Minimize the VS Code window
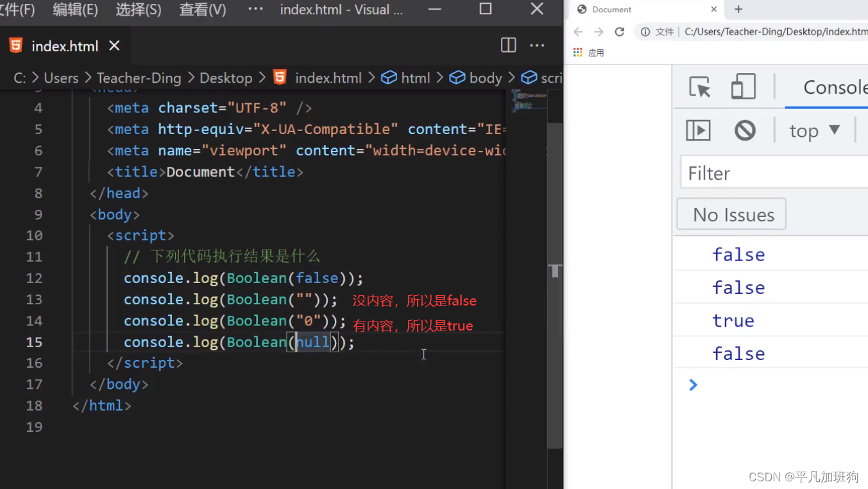 coord(434,9)
